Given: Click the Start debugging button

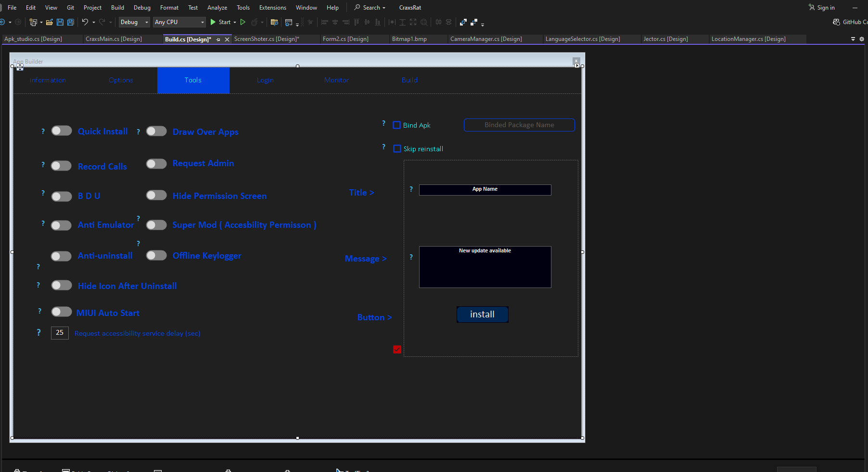Looking at the screenshot, I should (x=222, y=22).
